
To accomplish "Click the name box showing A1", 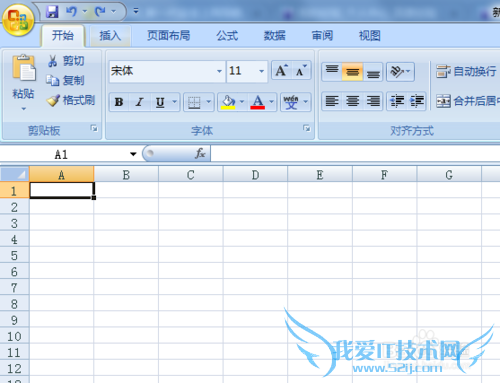I will pos(62,154).
